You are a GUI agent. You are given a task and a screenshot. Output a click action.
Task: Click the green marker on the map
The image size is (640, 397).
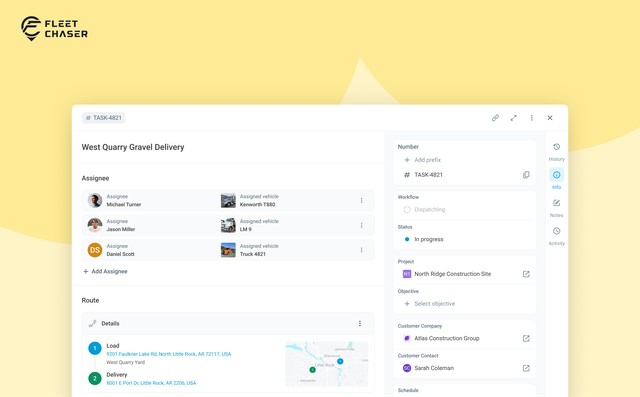[x=312, y=370]
